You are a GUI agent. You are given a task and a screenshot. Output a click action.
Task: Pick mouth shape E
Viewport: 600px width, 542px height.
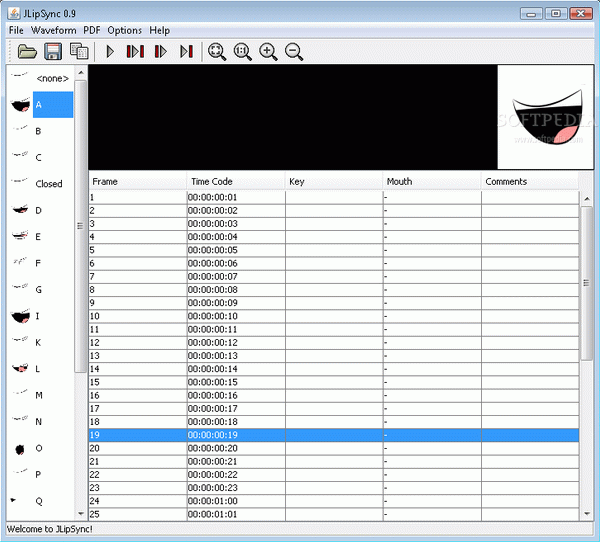click(x=41, y=237)
